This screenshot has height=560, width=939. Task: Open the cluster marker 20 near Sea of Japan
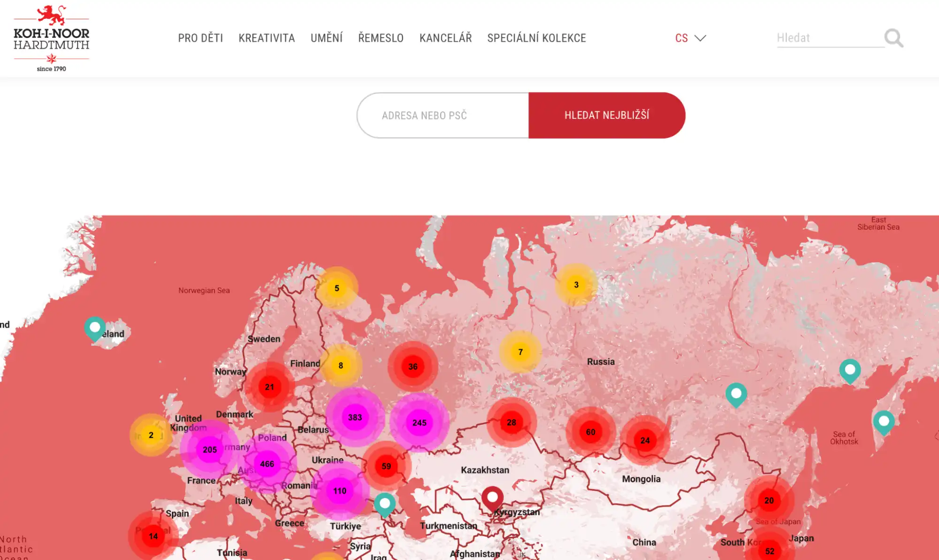(x=769, y=500)
